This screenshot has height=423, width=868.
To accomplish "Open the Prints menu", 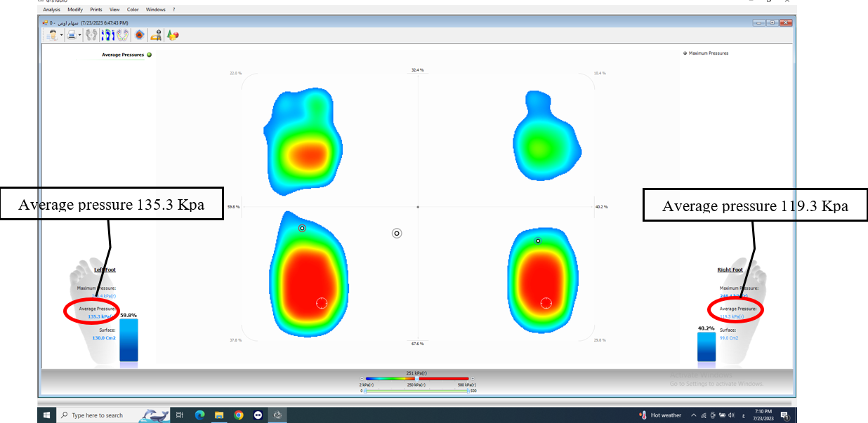I will tap(96, 10).
